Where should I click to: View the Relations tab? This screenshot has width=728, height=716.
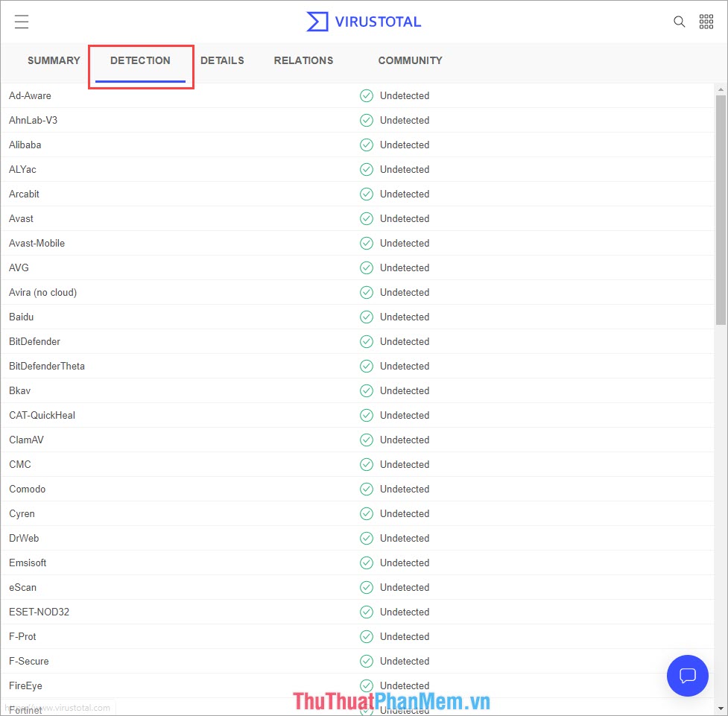(x=303, y=60)
